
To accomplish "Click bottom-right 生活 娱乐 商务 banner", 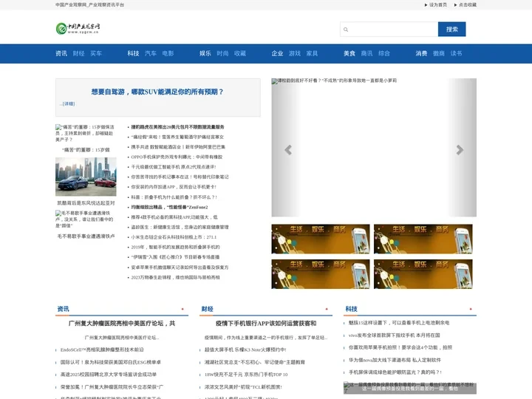I will coord(423,274).
